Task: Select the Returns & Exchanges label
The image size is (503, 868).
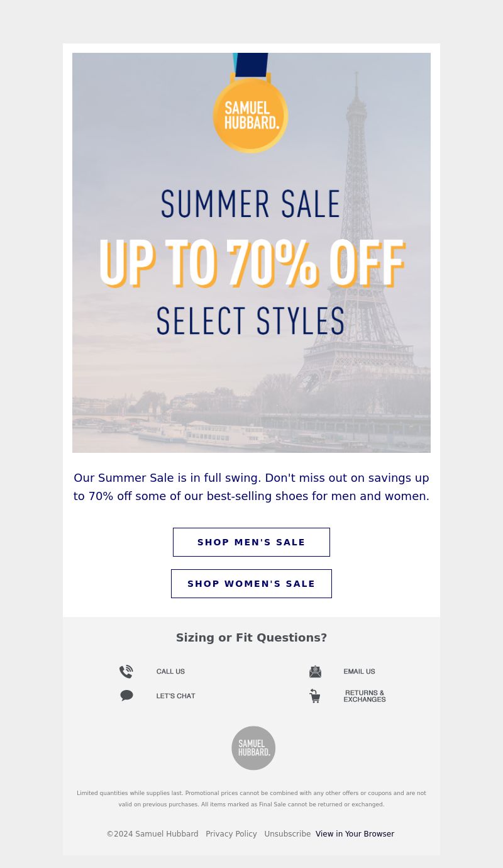Action: 365,696
